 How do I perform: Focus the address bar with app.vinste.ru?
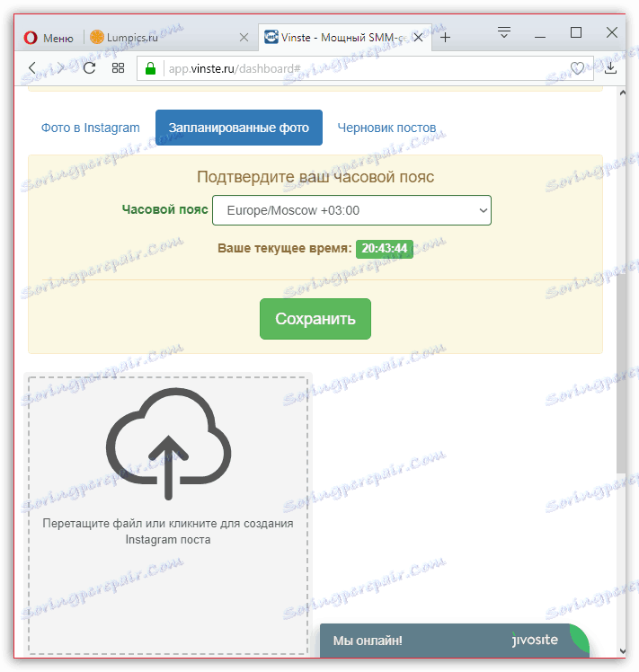[365, 68]
